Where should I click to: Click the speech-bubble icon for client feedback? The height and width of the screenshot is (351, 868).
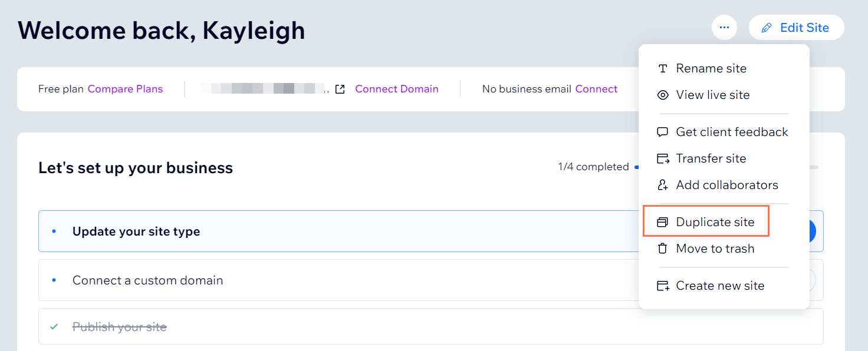coord(663,132)
